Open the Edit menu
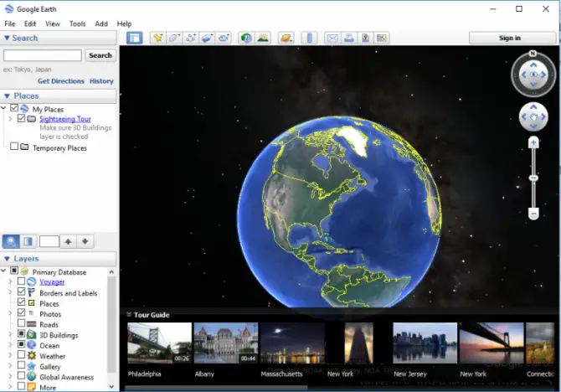This screenshot has height=392, width=561. click(x=30, y=23)
